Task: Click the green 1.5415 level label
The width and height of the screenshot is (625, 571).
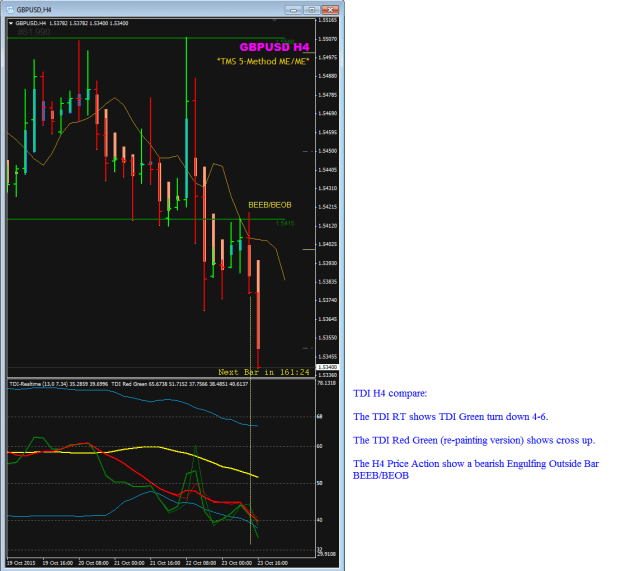Action: (x=285, y=224)
